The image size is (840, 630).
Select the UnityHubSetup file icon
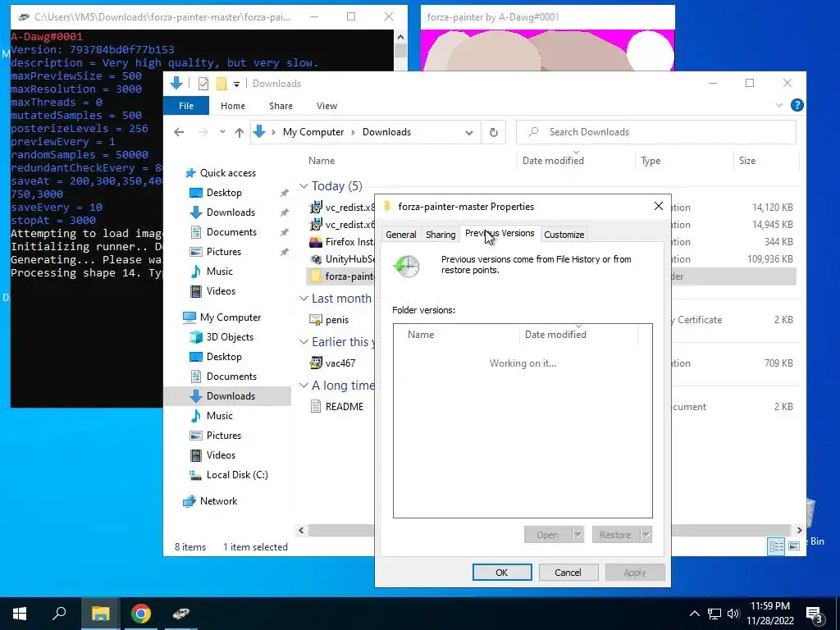click(316, 259)
